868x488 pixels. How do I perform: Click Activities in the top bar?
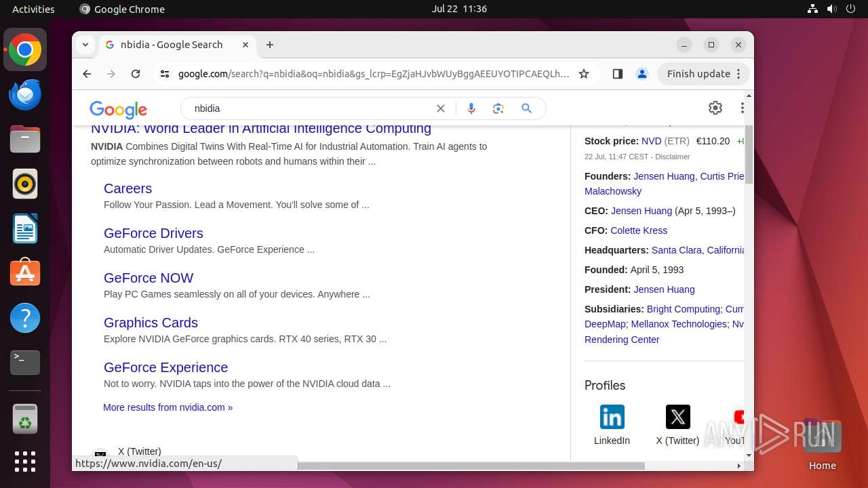pyautogui.click(x=33, y=9)
